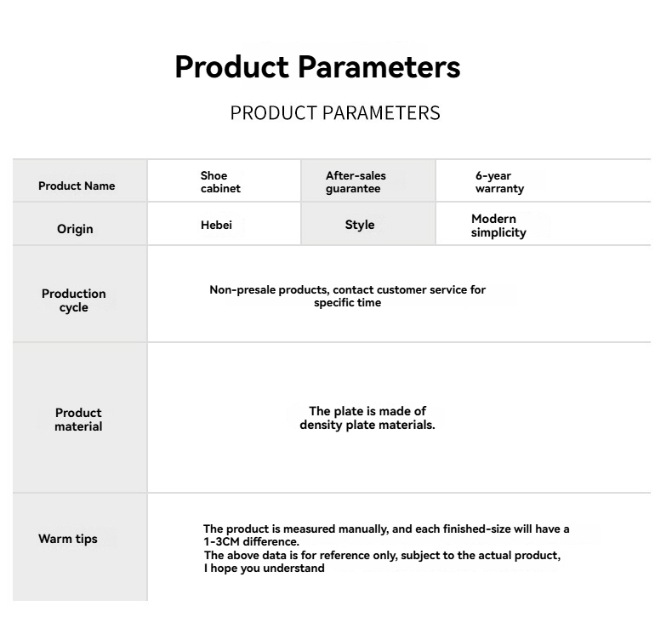The height and width of the screenshot is (623, 672).
Task: Select the Production cycle label cell
Action: click(x=74, y=300)
